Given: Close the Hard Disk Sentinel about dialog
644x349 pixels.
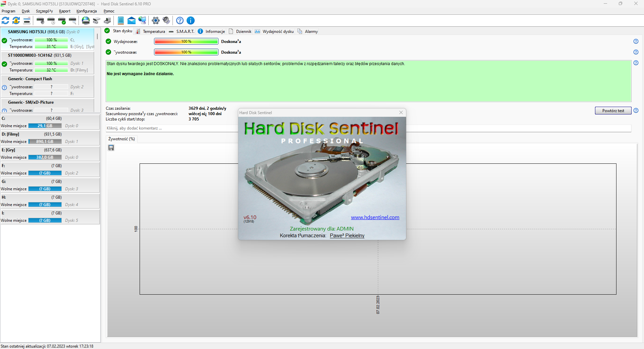Looking at the screenshot, I should click(x=401, y=112).
